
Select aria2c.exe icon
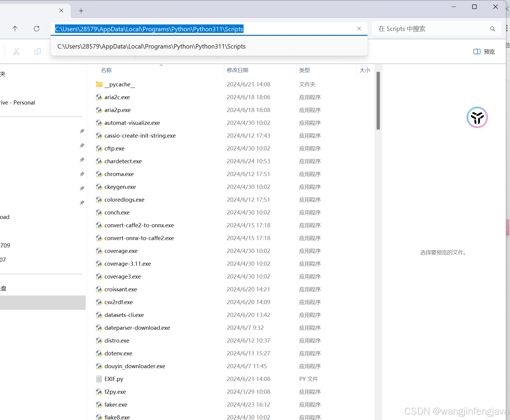click(99, 97)
